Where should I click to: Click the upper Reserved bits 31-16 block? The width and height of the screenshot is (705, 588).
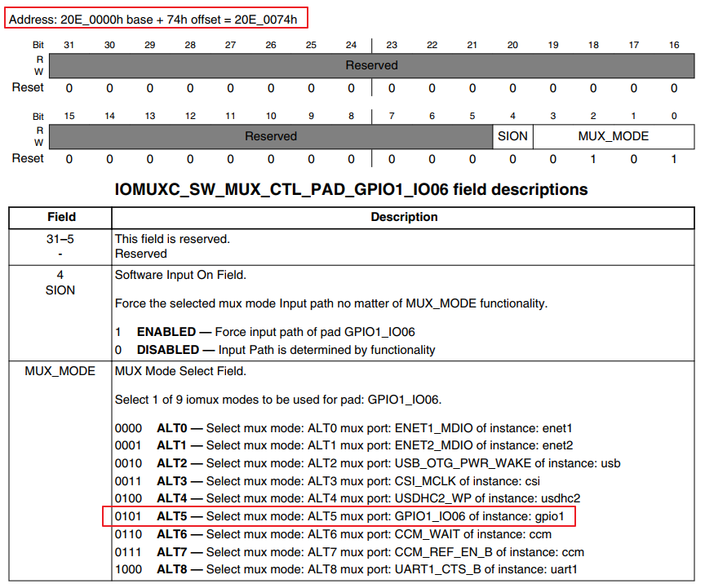click(x=371, y=65)
